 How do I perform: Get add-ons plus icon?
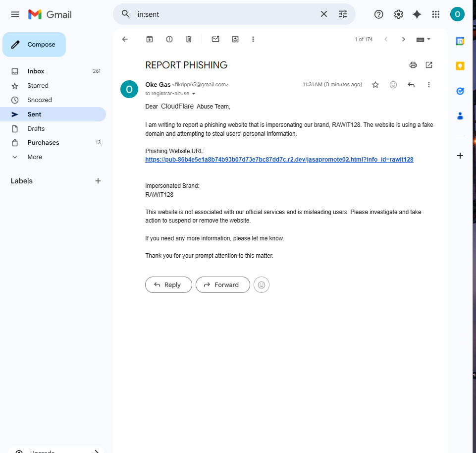(x=460, y=156)
